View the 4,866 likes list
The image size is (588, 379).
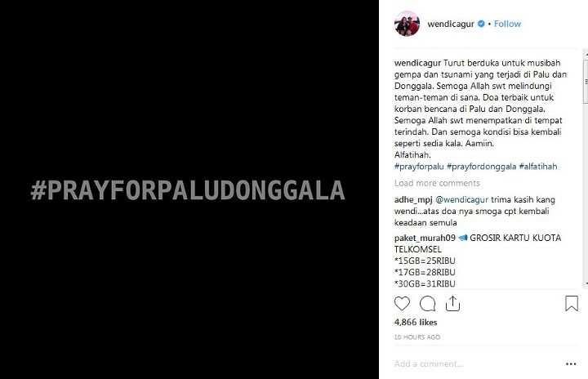pos(416,322)
